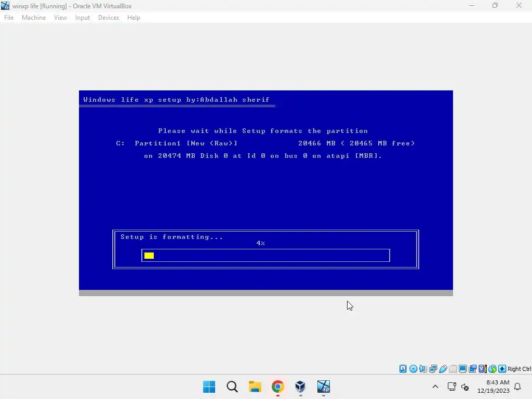Switch to Google Chrome in taskbar

coord(277,387)
